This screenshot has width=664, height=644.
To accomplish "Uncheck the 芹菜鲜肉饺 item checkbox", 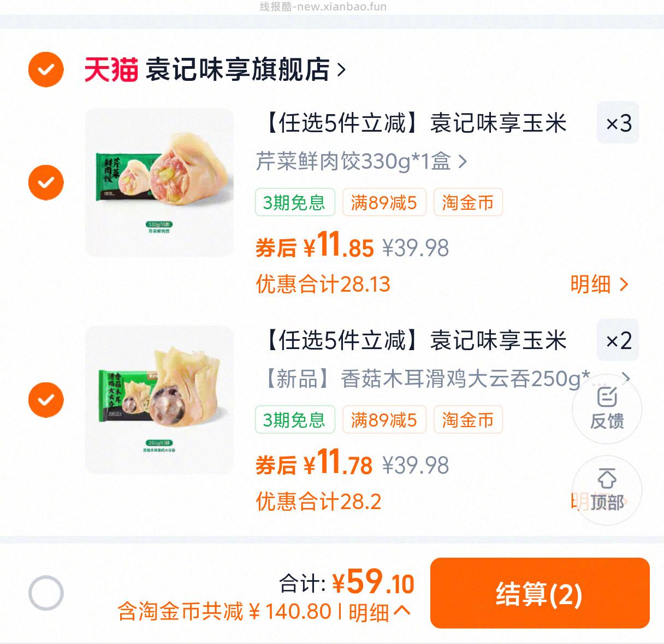I will coord(46,181).
